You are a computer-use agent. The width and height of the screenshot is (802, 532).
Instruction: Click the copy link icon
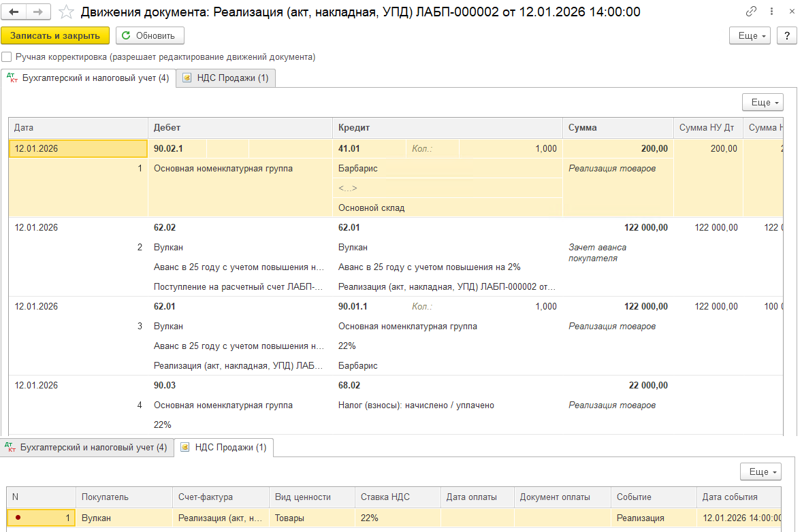[752, 12]
